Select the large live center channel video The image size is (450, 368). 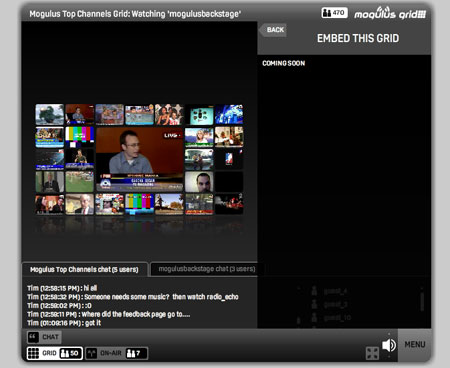(140, 159)
